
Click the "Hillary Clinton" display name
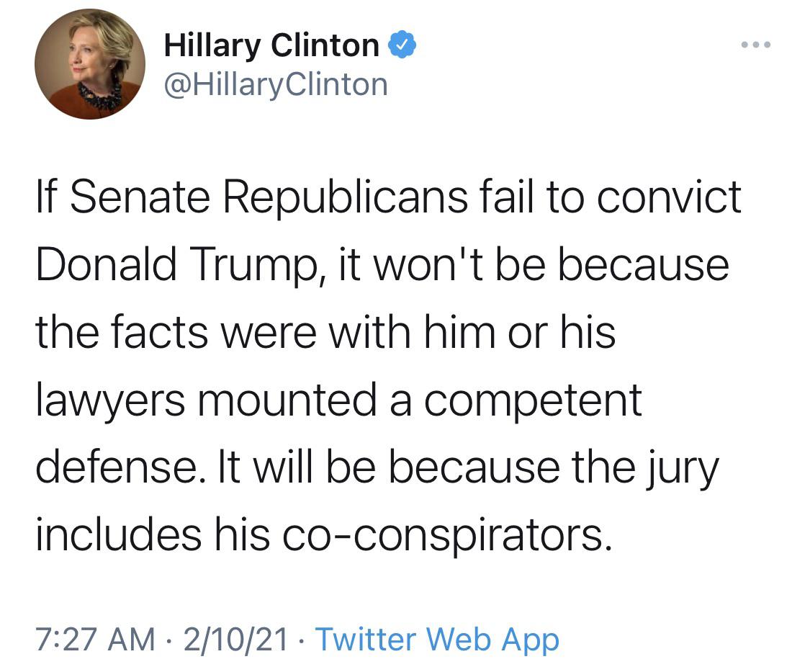click(271, 46)
